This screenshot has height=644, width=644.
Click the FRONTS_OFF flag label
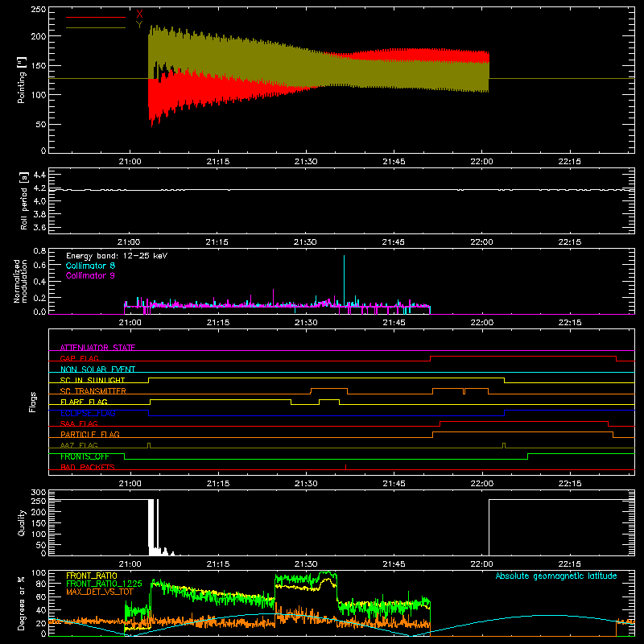coord(85,456)
